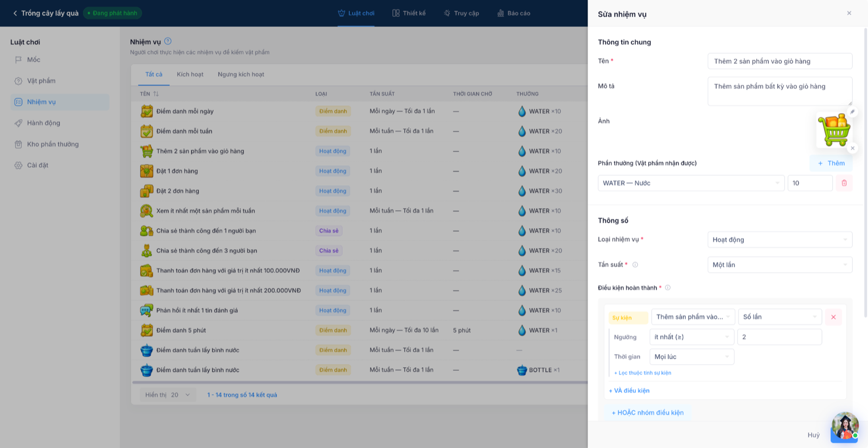868x448 pixels.
Task: Select the Ngưng kích hoạt filter tab
Action: tap(241, 74)
